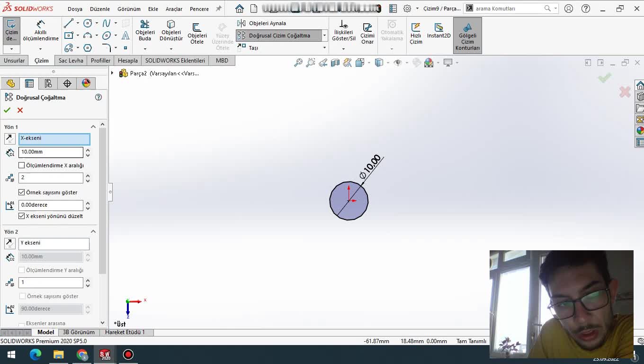Image resolution: width=644 pixels, height=364 pixels.
Task: Open Doğrusal Çizim Çoğaltma dropdown arrow
Action: pos(324,36)
